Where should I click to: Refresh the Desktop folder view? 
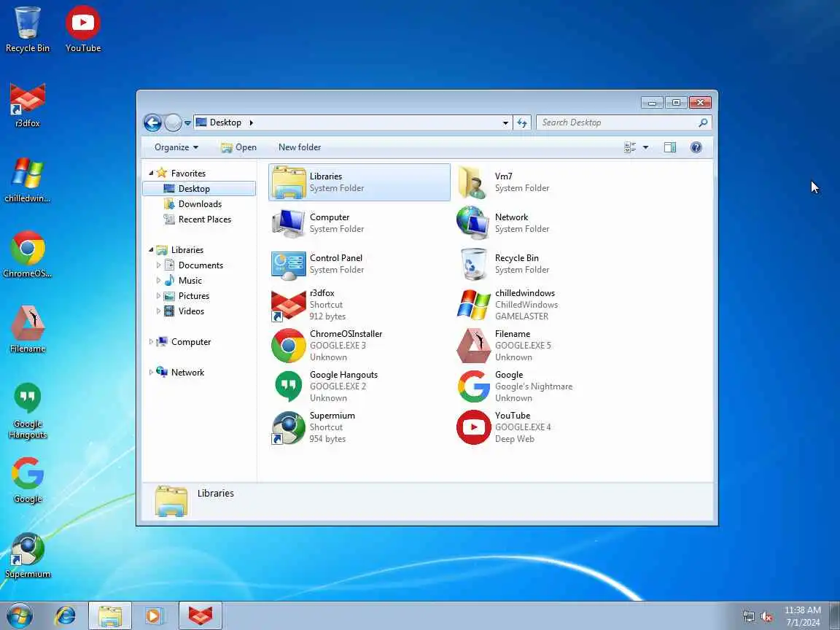[x=522, y=122]
